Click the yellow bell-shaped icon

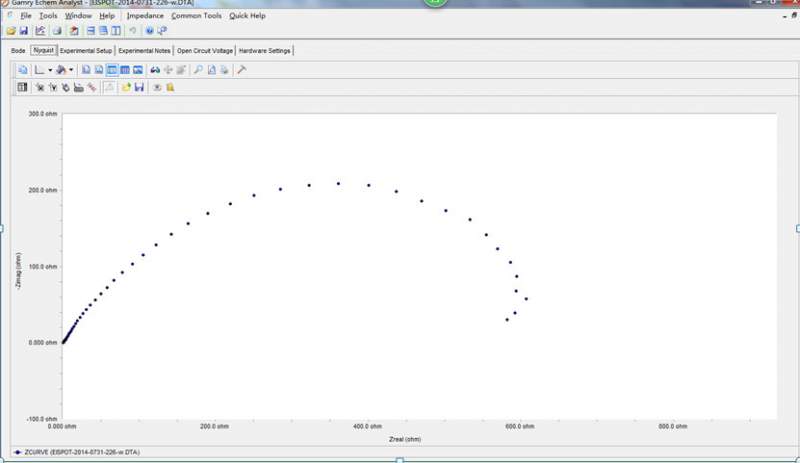170,88
